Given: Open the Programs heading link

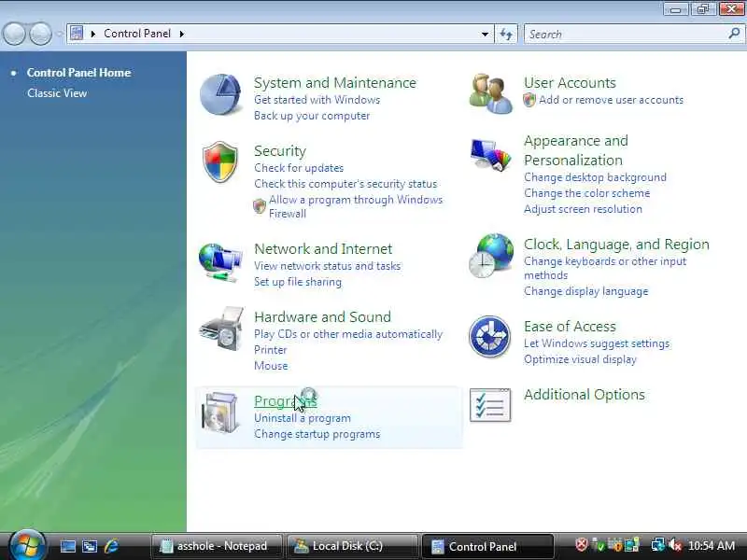Looking at the screenshot, I should 285,401.
